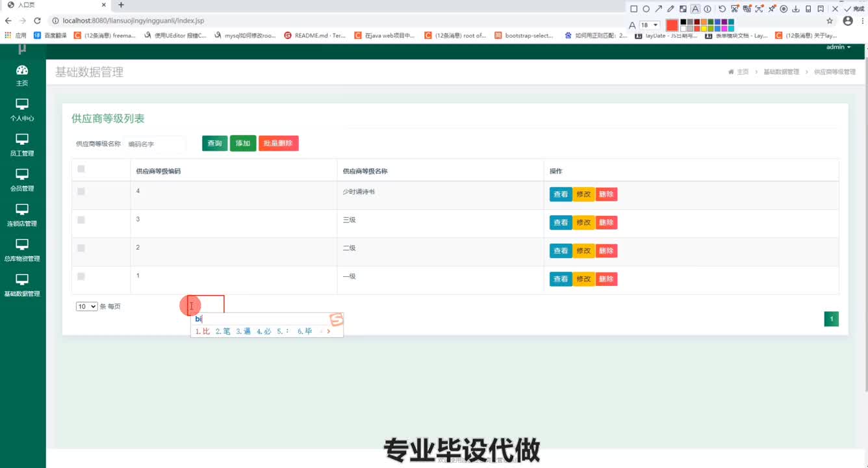
Task: Open the admin account dropdown
Action: (837, 47)
